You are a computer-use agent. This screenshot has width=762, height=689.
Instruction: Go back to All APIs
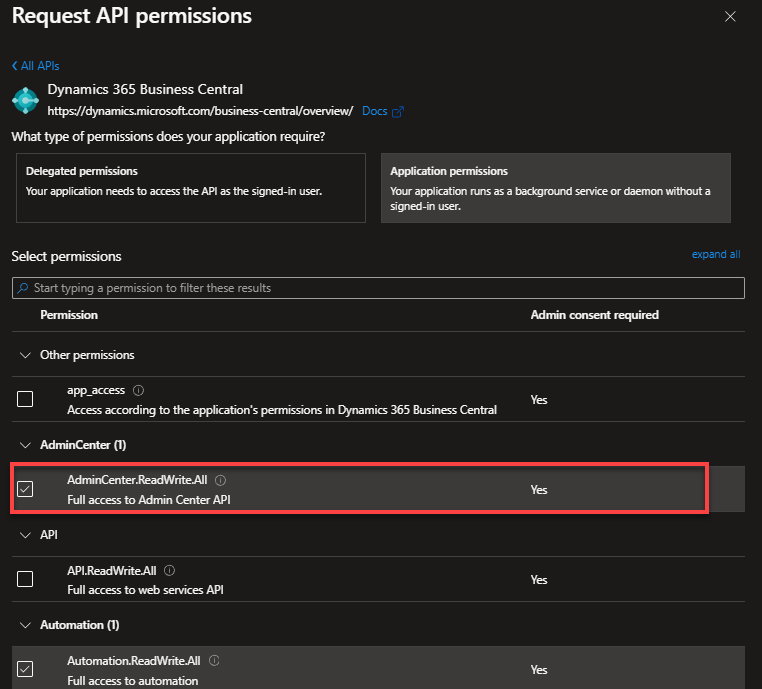tap(35, 66)
